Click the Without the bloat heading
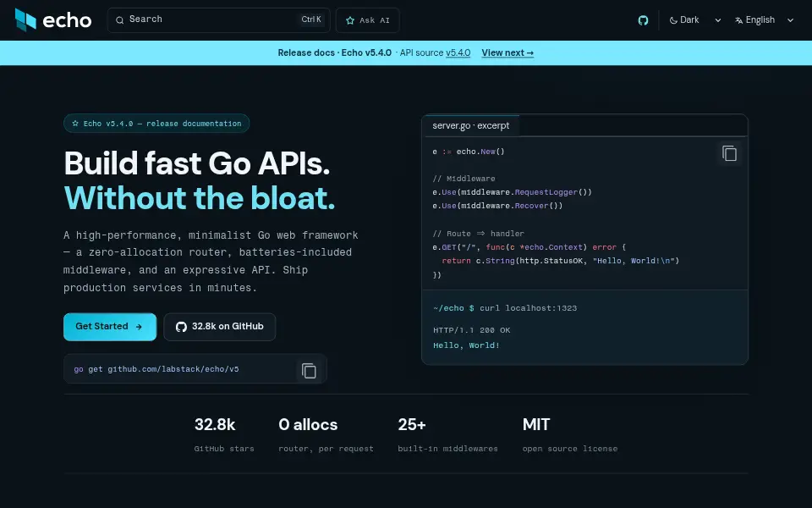Image resolution: width=812 pixels, height=508 pixels. (200, 198)
